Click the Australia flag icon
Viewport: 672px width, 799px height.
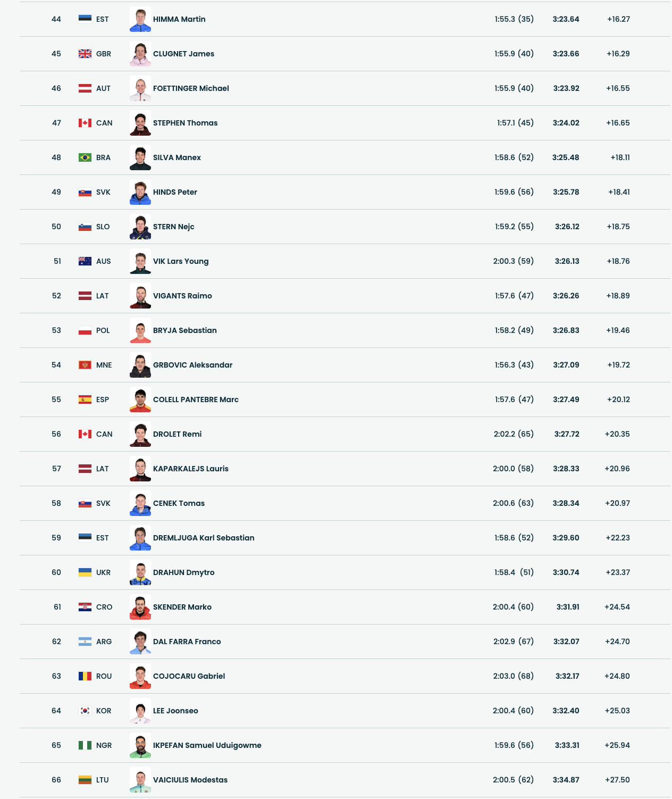tap(85, 261)
